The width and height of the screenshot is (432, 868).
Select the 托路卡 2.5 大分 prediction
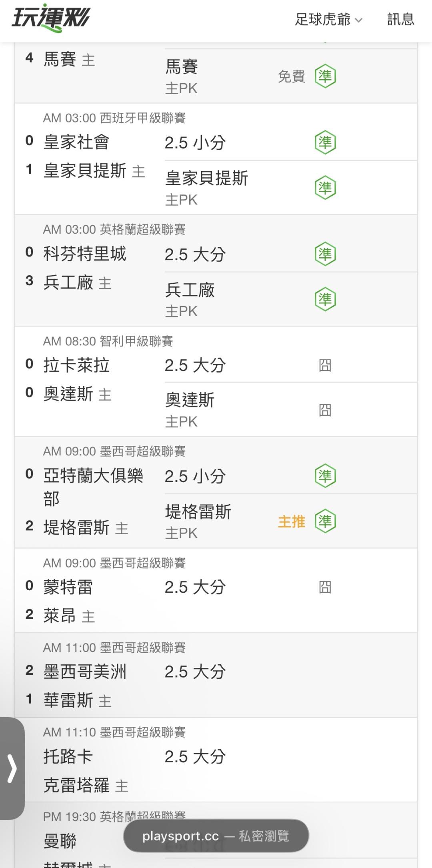click(195, 756)
